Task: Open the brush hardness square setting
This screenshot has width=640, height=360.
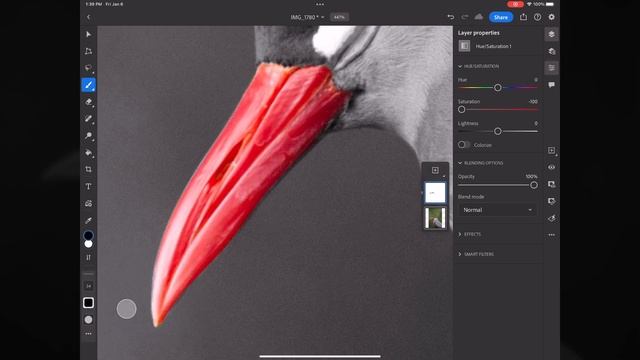Action: (89, 303)
